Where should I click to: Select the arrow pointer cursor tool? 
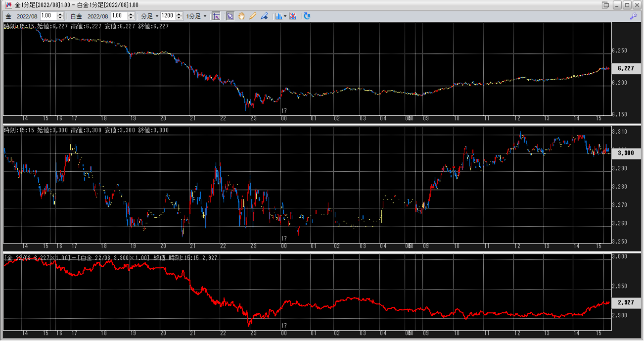[230, 16]
